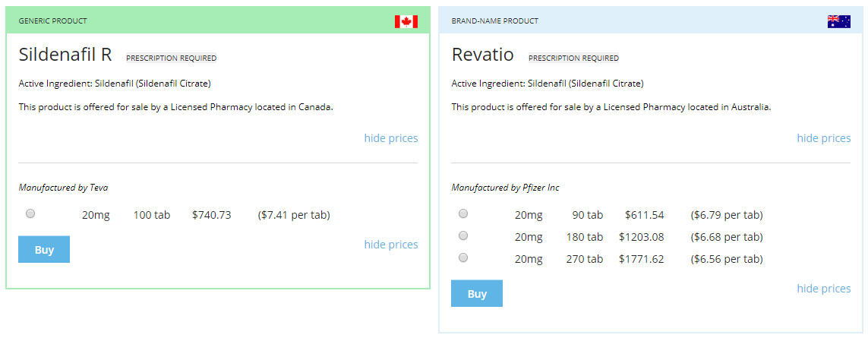Select the Revatio 90 tab $611.54 option
The width and height of the screenshot is (868, 338).
pos(463,214)
